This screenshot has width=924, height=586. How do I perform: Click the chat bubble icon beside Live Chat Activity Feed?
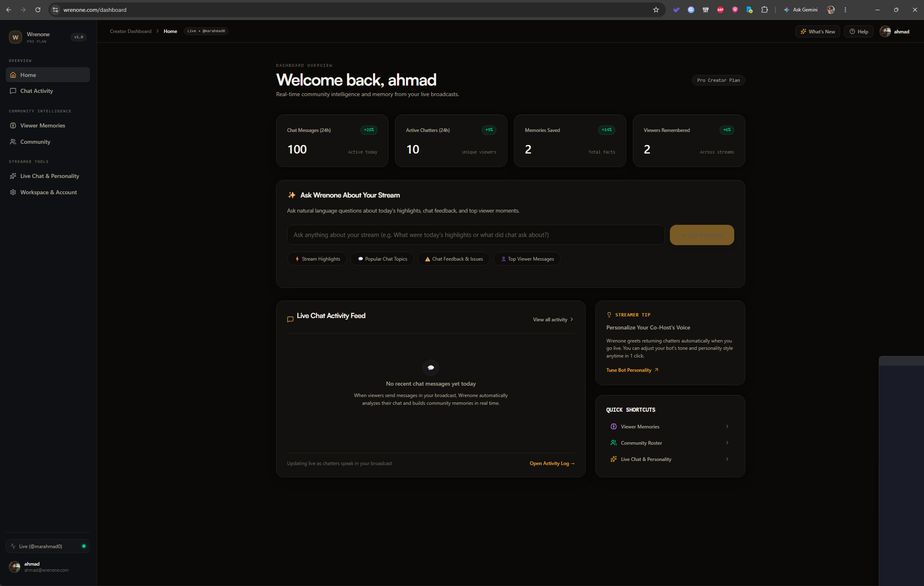coord(290,319)
